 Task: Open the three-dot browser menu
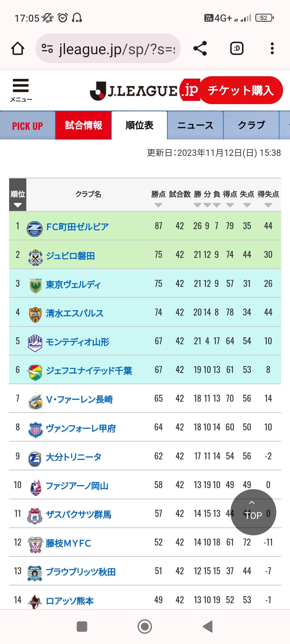[x=272, y=48]
